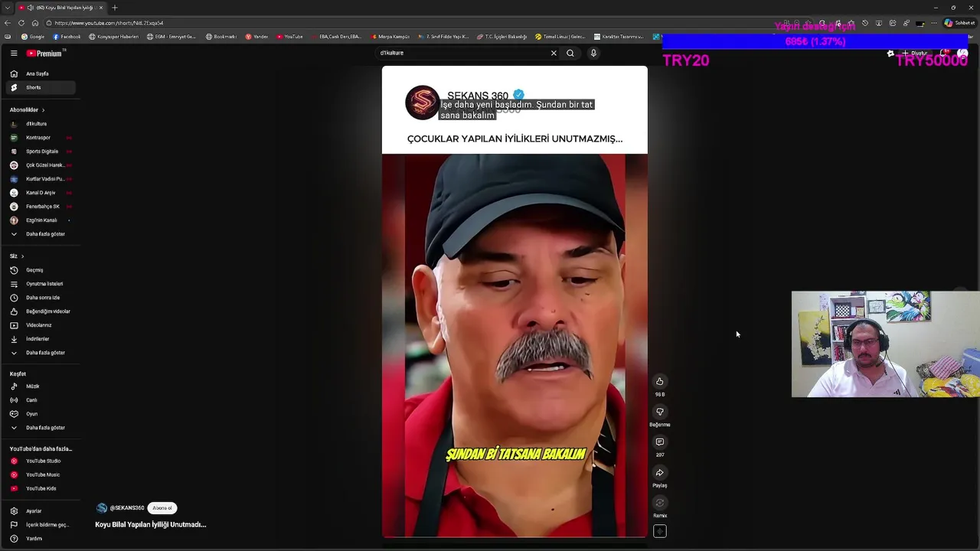Click the browser home button

click(x=35, y=23)
